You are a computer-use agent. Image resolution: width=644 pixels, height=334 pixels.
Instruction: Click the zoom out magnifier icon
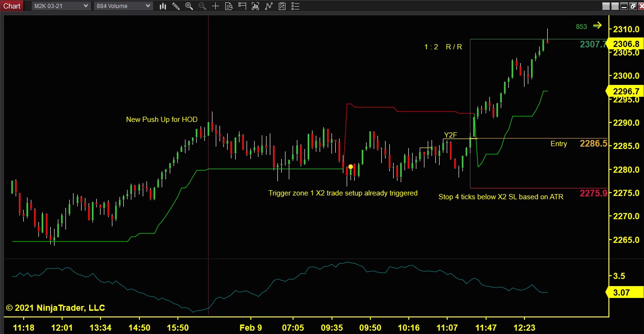[x=202, y=6]
